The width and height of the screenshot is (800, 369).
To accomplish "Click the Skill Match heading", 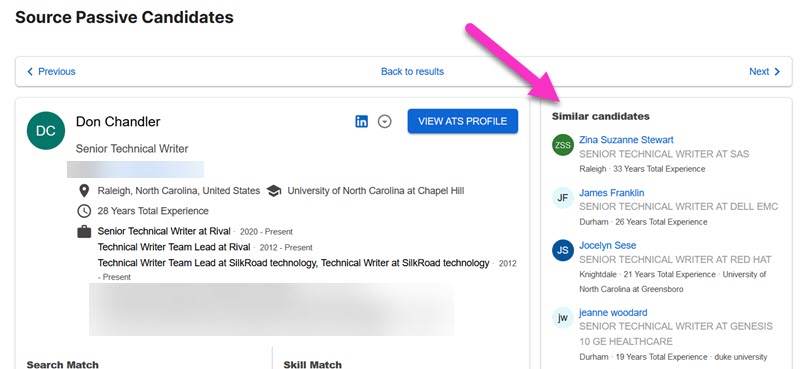I will pyautogui.click(x=312, y=364).
